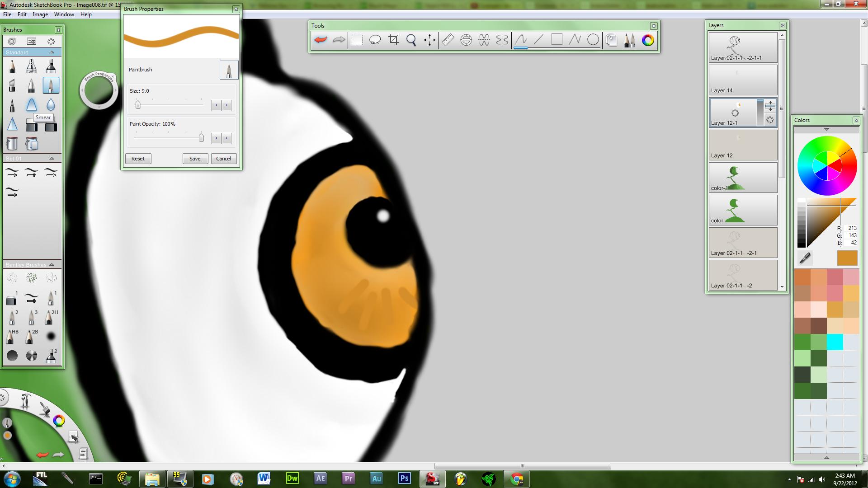
Task: Select the Smear brush
Action: tap(31, 105)
